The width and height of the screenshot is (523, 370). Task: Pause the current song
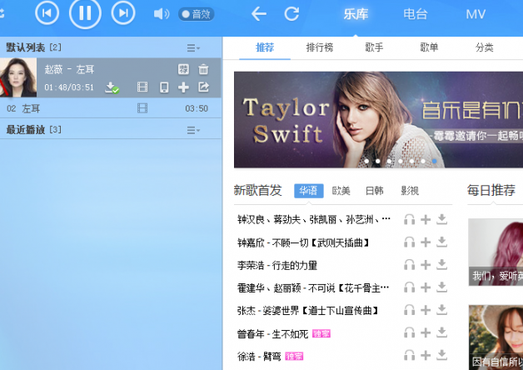85,13
